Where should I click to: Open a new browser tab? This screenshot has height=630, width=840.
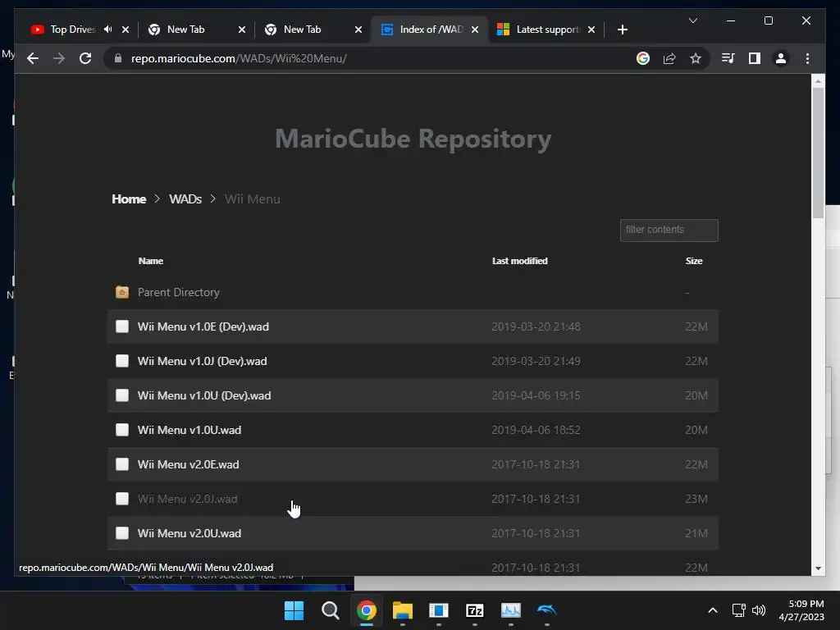pos(622,30)
